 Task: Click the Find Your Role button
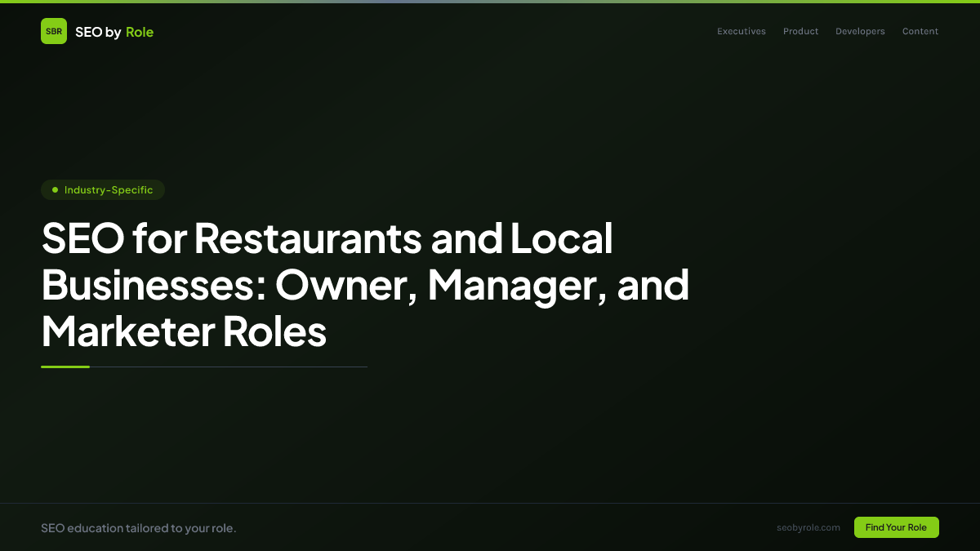pyautogui.click(x=896, y=527)
